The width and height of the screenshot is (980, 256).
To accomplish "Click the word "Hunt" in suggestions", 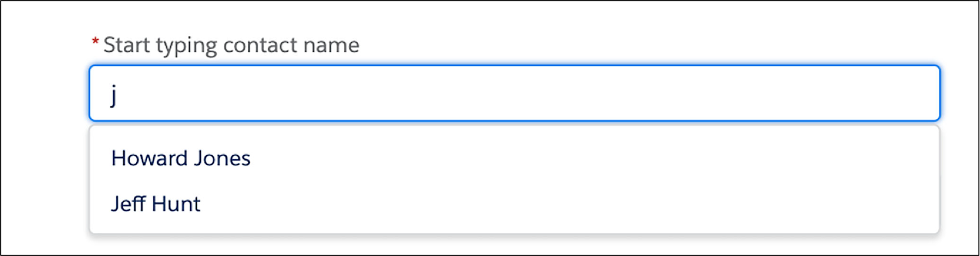I will (x=176, y=204).
